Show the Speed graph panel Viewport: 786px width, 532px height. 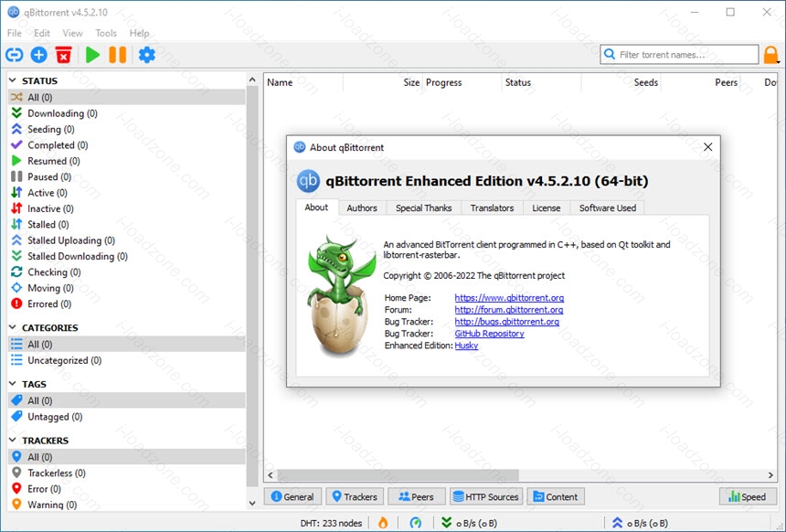tap(748, 497)
